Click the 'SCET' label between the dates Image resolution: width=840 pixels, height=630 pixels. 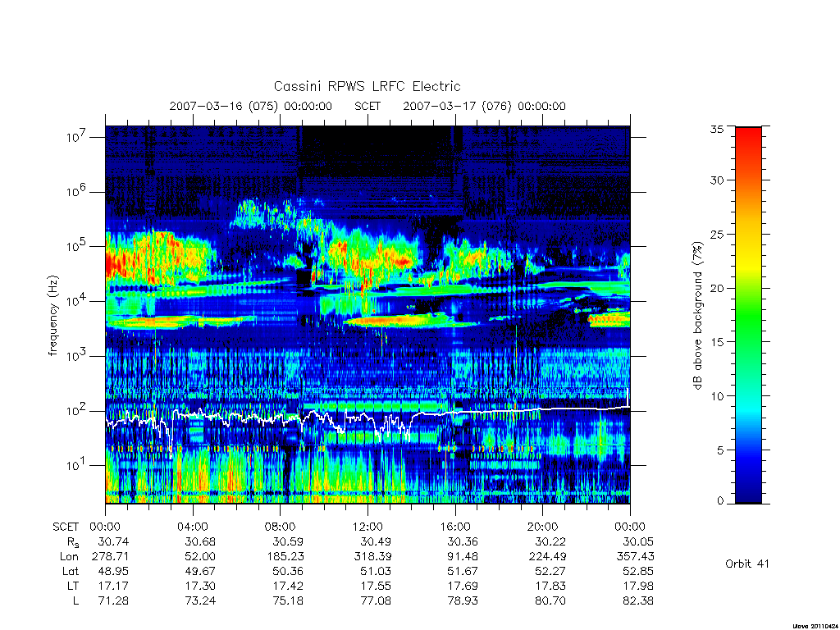367,106
